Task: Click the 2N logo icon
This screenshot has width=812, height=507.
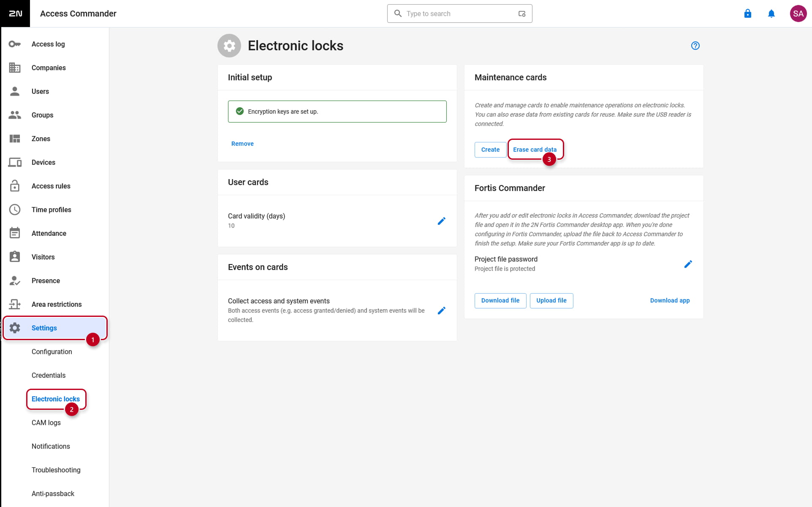Action: tap(15, 14)
